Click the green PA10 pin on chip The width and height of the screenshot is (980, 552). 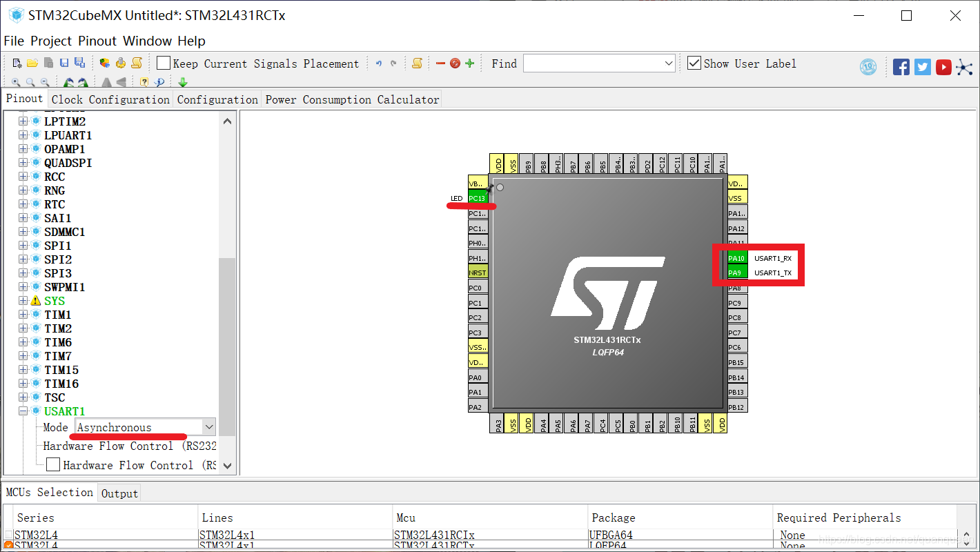point(737,258)
